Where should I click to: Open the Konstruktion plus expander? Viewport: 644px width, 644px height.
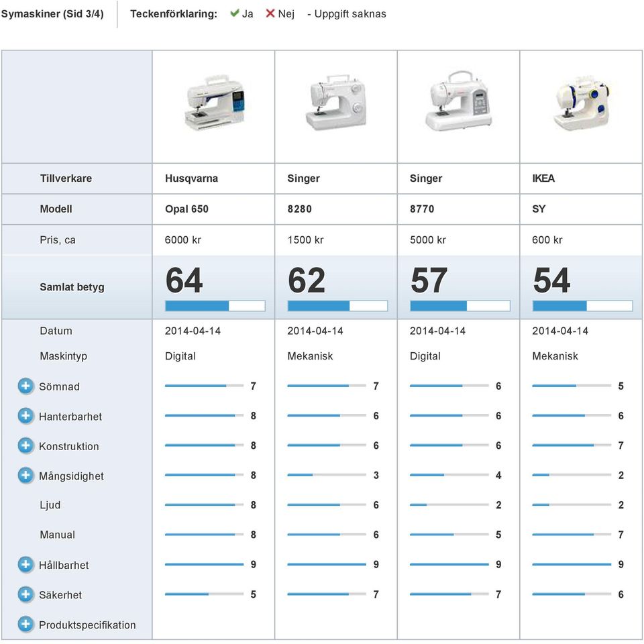25,445
